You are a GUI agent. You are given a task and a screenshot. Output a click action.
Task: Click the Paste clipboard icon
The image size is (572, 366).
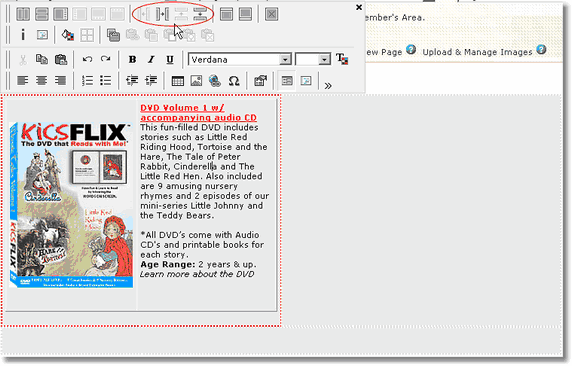coord(61,59)
